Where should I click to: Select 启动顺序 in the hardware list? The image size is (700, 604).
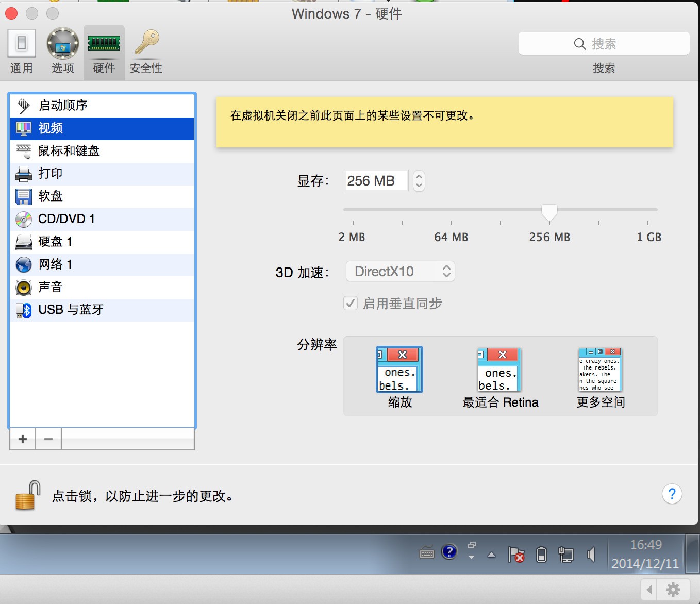(x=102, y=106)
